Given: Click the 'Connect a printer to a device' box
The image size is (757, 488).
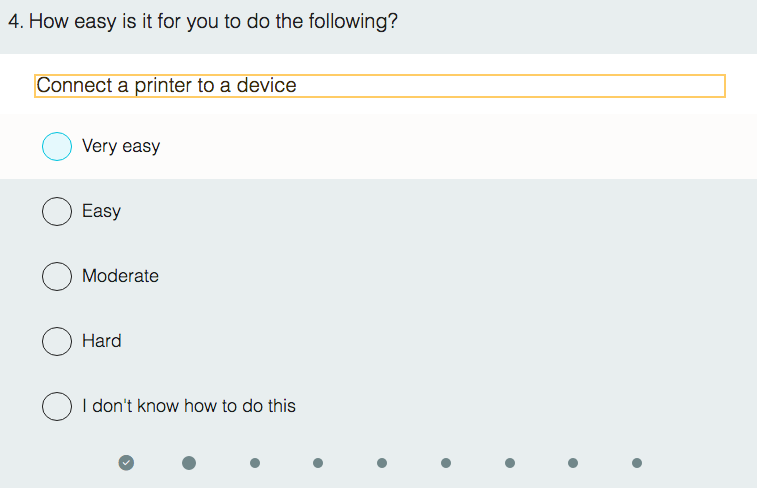Looking at the screenshot, I should click(x=380, y=86).
